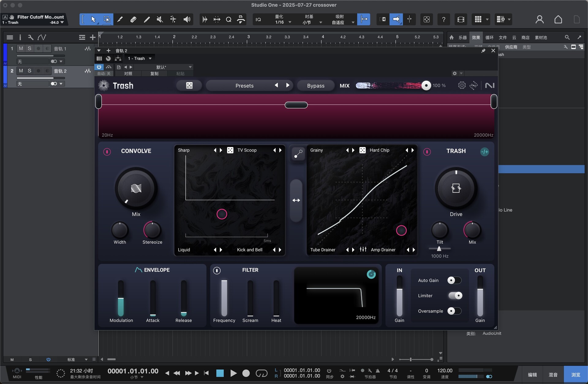Viewport: 588px width, 384px height.
Task: Open the 混音 mixer view
Action: click(x=553, y=375)
